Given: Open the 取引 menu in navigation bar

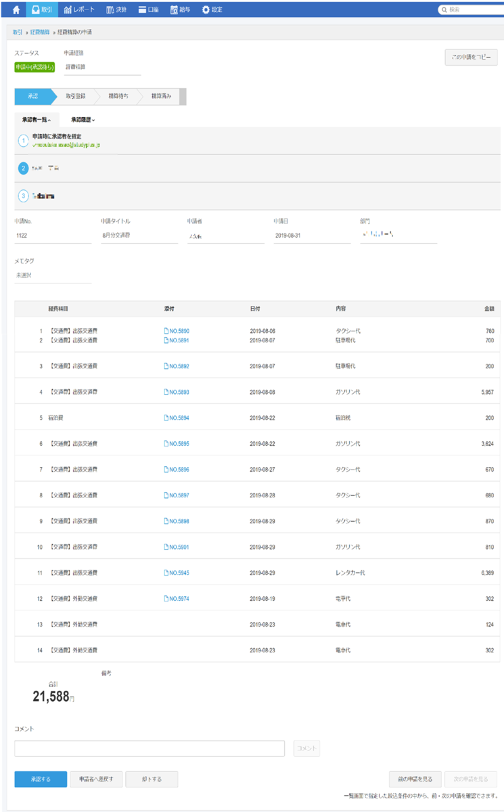Looking at the screenshot, I should click(41, 10).
